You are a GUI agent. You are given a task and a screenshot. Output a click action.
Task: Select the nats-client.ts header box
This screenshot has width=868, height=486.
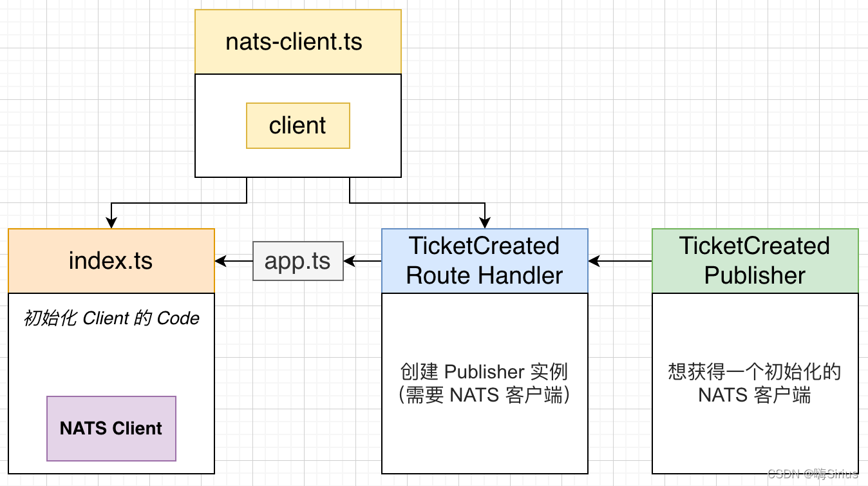pos(298,42)
